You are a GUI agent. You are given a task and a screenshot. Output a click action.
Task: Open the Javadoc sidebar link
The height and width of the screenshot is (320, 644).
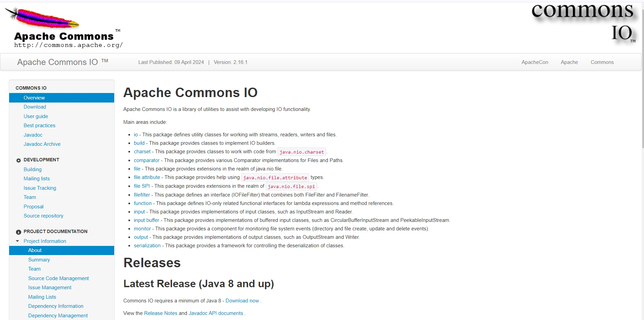pos(33,135)
